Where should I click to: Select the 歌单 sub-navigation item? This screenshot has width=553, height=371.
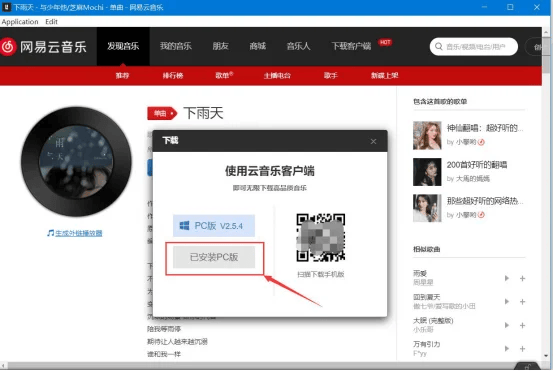224,75
